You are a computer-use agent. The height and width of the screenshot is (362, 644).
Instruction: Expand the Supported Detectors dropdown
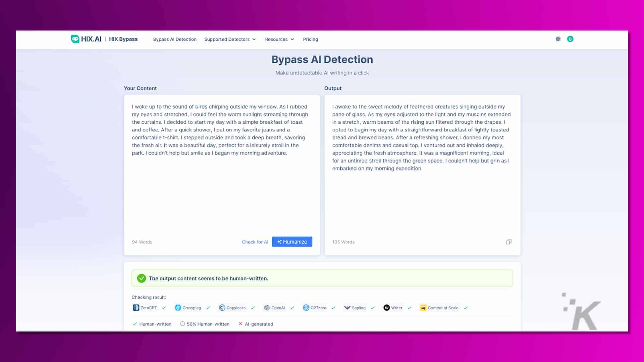(x=230, y=39)
